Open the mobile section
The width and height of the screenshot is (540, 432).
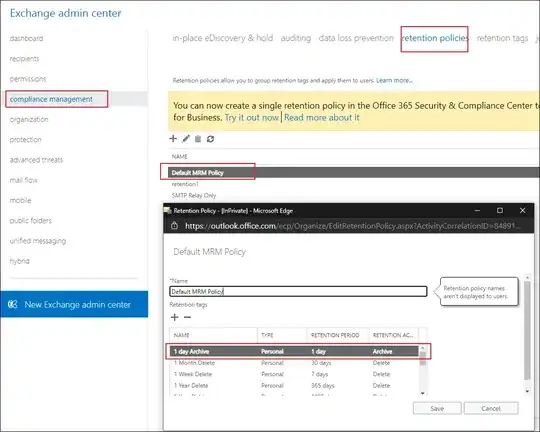(20, 200)
